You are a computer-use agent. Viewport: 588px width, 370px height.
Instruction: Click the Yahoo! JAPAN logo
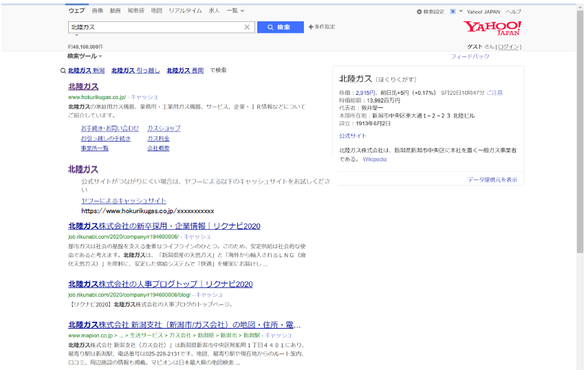(x=492, y=28)
